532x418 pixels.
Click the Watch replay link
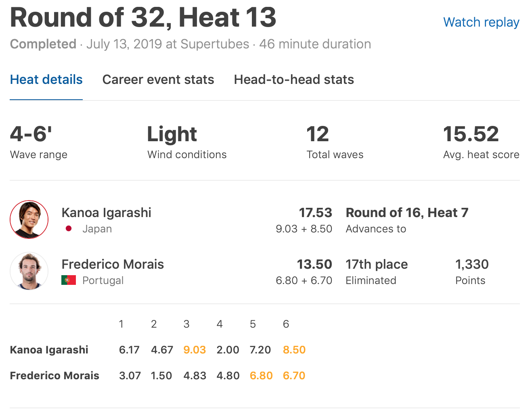pyautogui.click(x=481, y=22)
